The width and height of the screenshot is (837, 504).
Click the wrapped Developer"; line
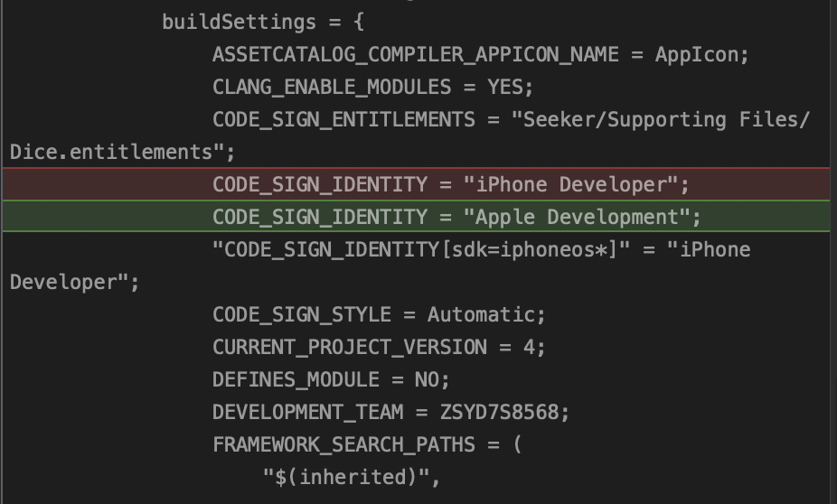coord(74,282)
